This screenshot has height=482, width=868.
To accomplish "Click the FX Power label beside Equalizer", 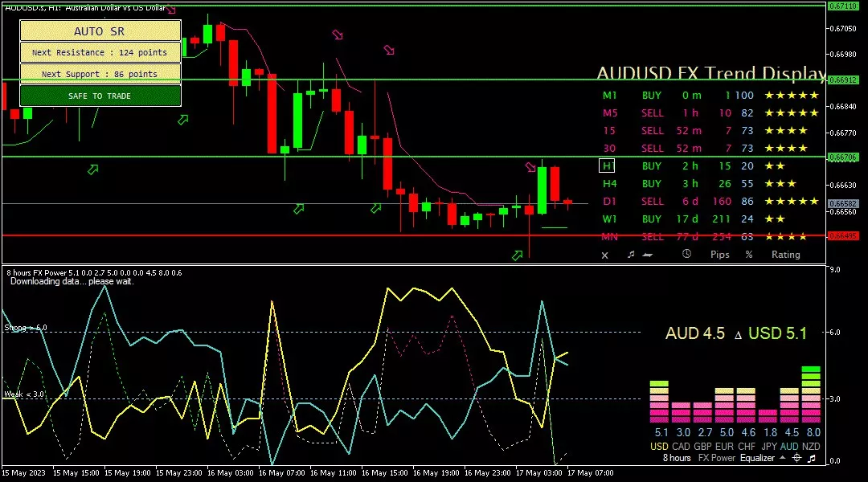I will (x=716, y=458).
